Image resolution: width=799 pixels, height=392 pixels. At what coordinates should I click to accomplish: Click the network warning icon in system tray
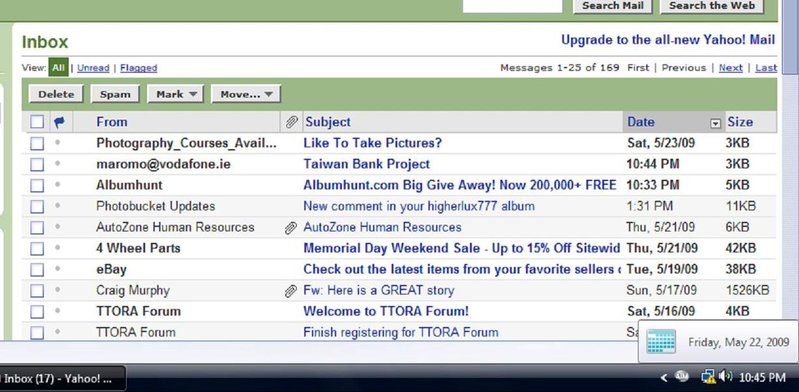(708, 377)
